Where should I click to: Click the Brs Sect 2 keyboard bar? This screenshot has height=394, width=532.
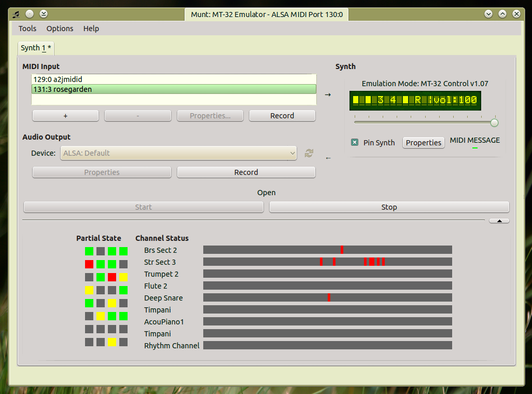pyautogui.click(x=327, y=250)
